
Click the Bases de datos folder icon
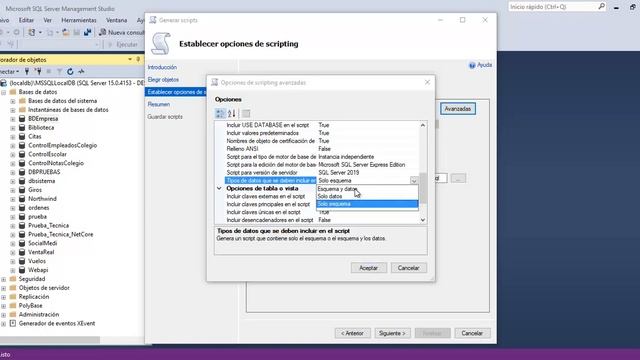13,92
